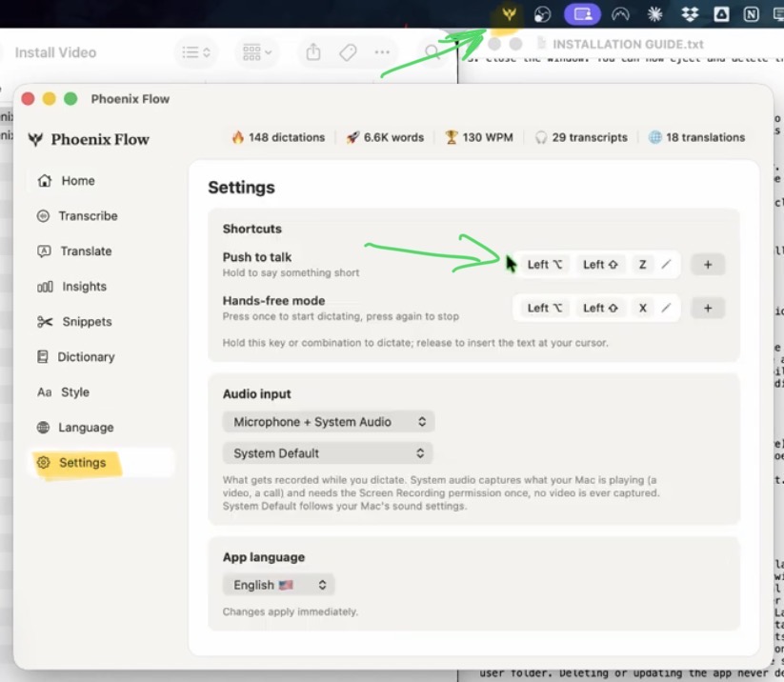Show the Insights page
The width and height of the screenshot is (784, 682).
[x=100, y=287]
